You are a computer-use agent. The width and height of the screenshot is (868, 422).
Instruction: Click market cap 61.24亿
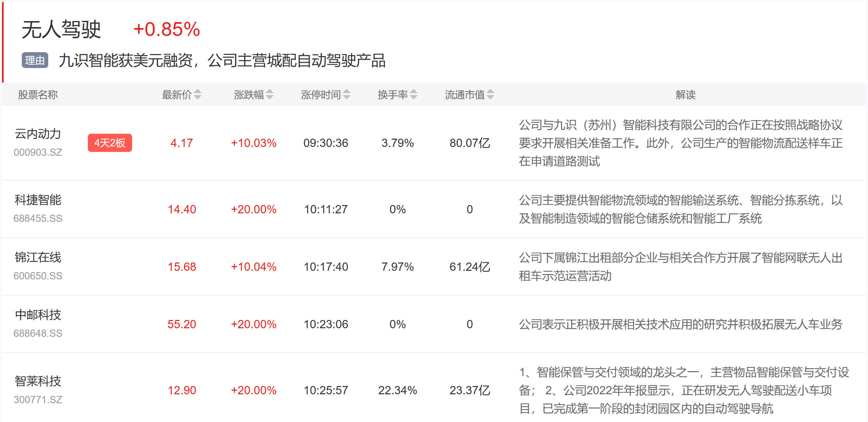point(469,267)
